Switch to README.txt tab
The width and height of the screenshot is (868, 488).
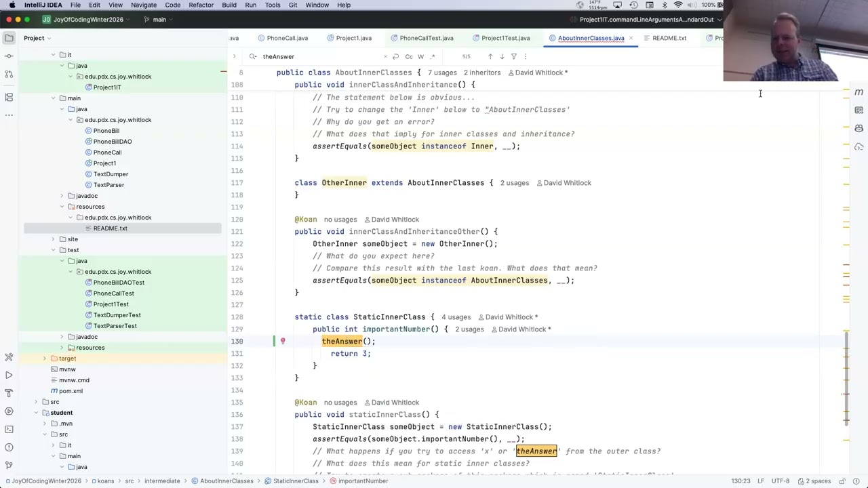coord(664,38)
